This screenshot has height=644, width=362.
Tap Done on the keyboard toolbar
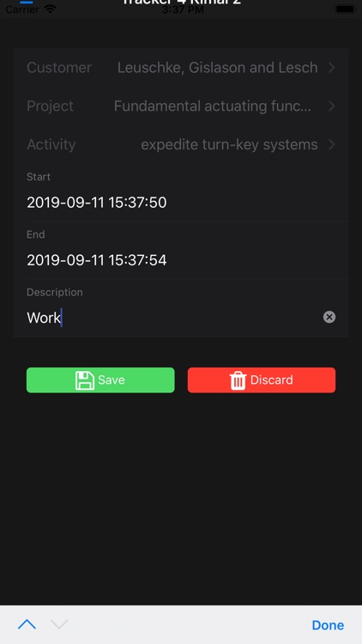[328, 625]
